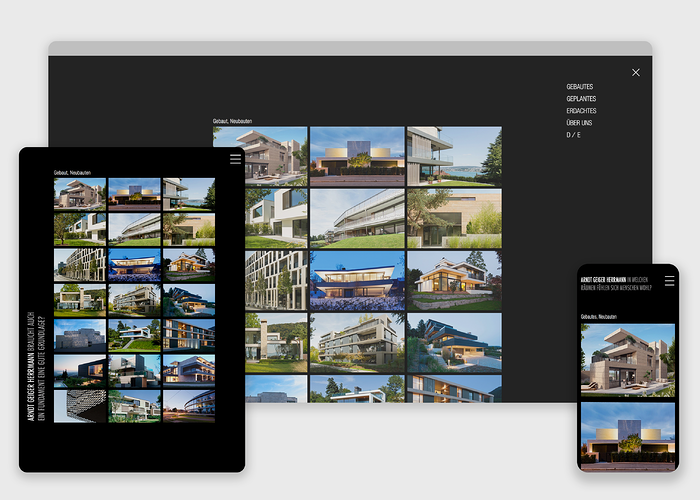
Task: Go to the ERDACHTES section
Action: [581, 111]
